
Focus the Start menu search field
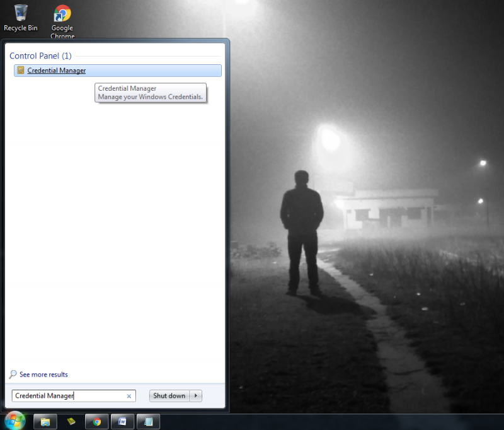74,395
